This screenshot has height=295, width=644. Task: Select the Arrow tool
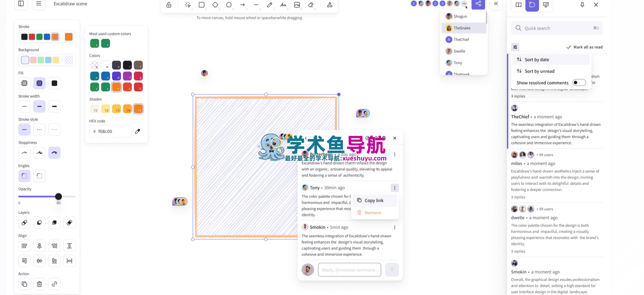pos(243,5)
